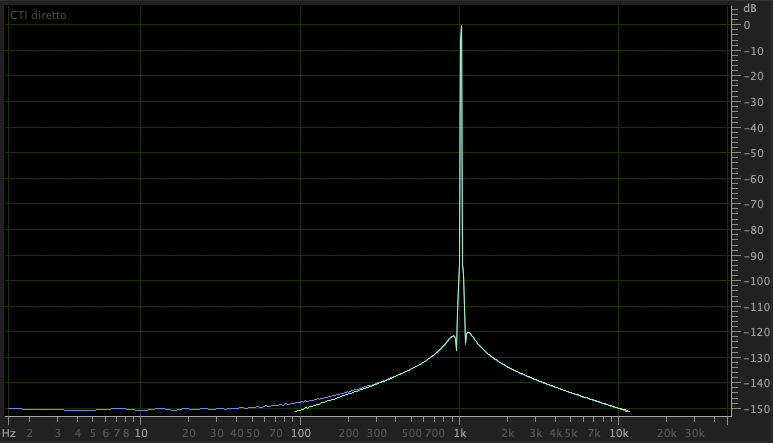This screenshot has width=773, height=443.
Task: Click the 20k frequency axis label
Action: [667, 433]
